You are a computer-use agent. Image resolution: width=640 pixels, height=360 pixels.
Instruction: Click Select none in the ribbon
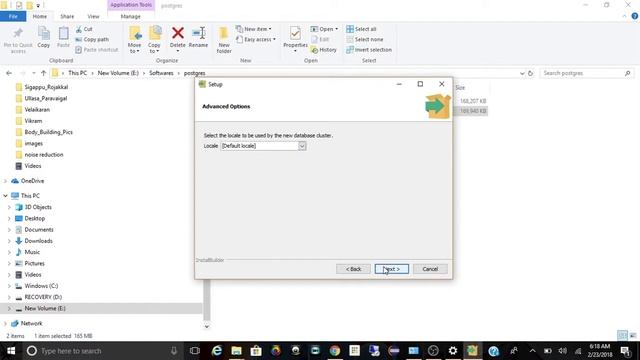pos(365,39)
